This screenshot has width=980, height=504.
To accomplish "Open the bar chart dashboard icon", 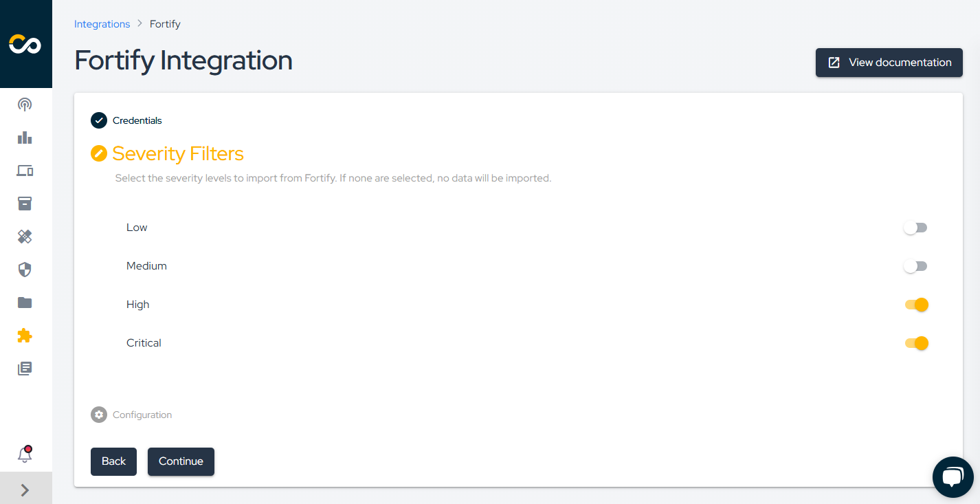I will [x=25, y=138].
